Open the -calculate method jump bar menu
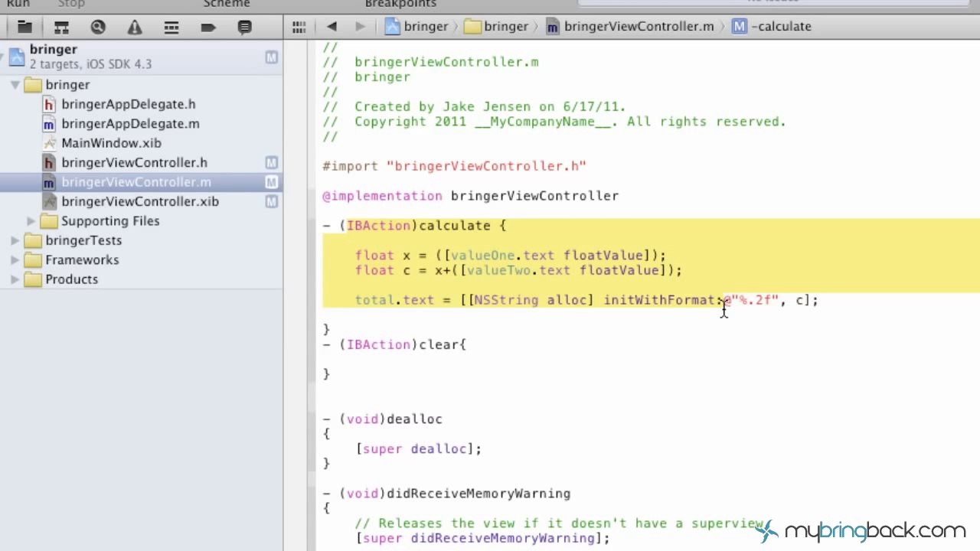Screen dimensions: 980x551 [x=772, y=26]
